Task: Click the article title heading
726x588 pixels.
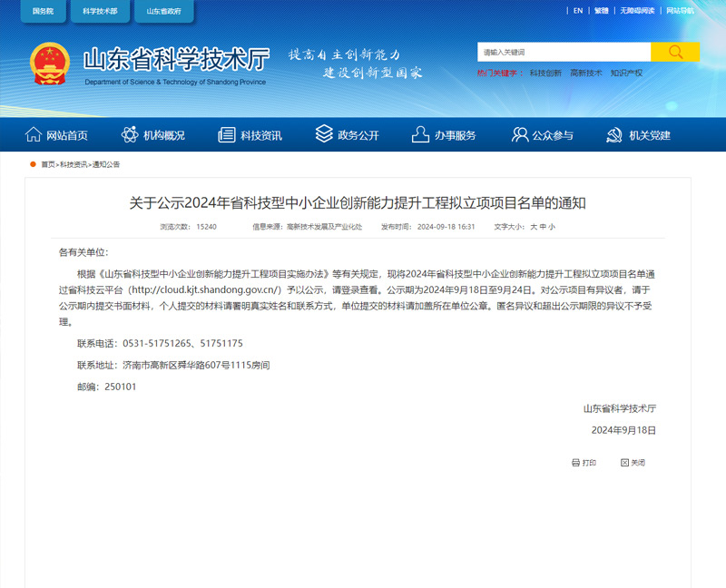Action: (x=358, y=202)
